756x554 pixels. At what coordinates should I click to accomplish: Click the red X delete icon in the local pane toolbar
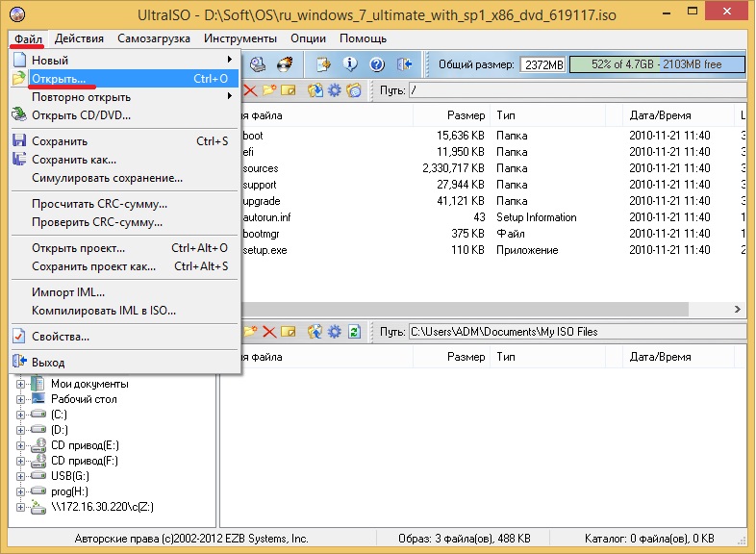pos(269,332)
